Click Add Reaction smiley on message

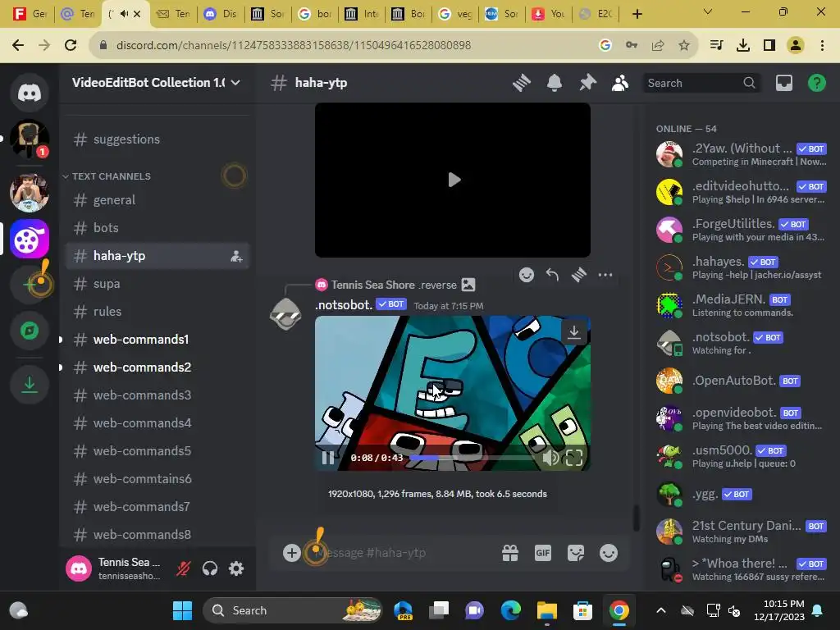pyautogui.click(x=527, y=275)
